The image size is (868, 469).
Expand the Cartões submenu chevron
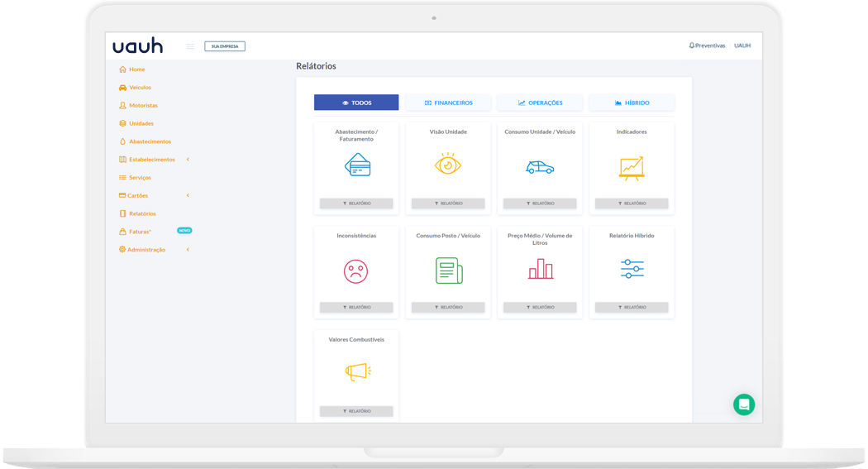click(188, 195)
